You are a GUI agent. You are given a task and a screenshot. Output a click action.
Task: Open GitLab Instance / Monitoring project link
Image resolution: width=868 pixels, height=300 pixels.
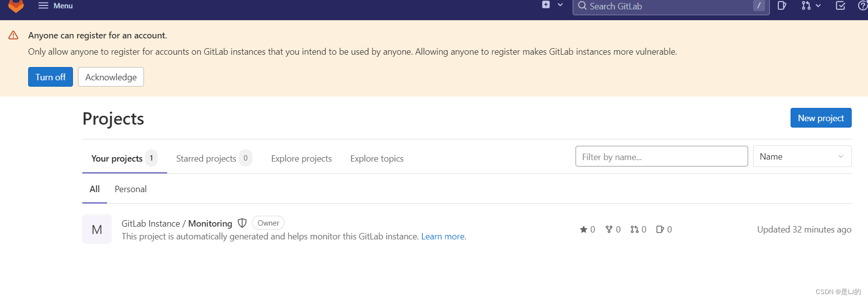177,224
